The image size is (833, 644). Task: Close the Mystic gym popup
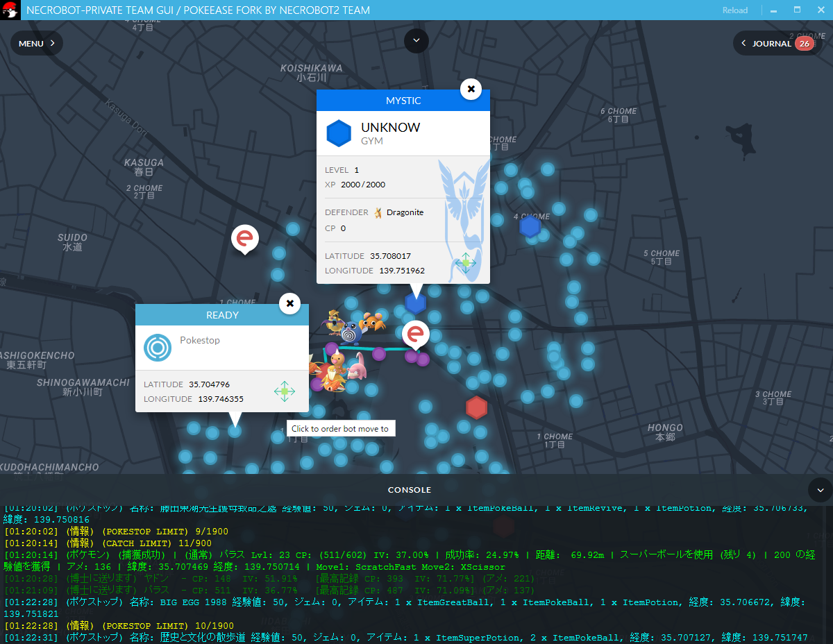(471, 89)
